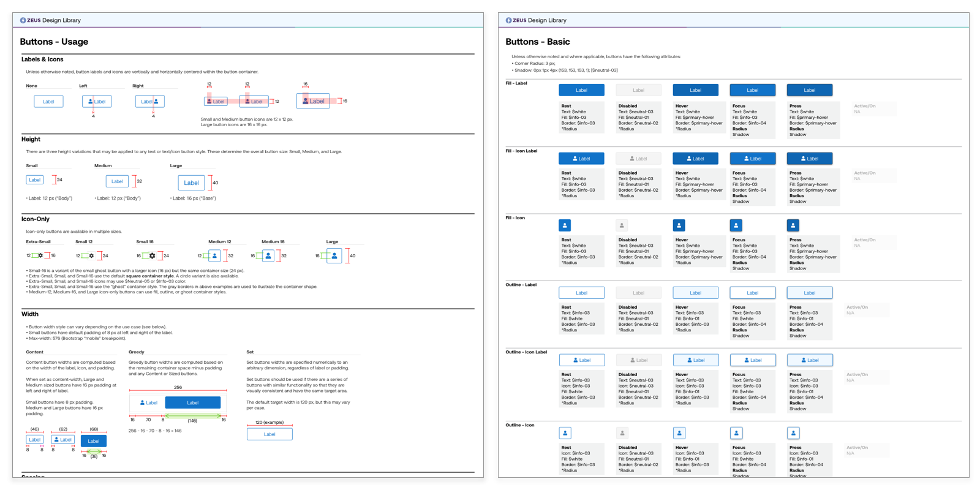Click the Rest button in Fill - Label row

pos(581,90)
